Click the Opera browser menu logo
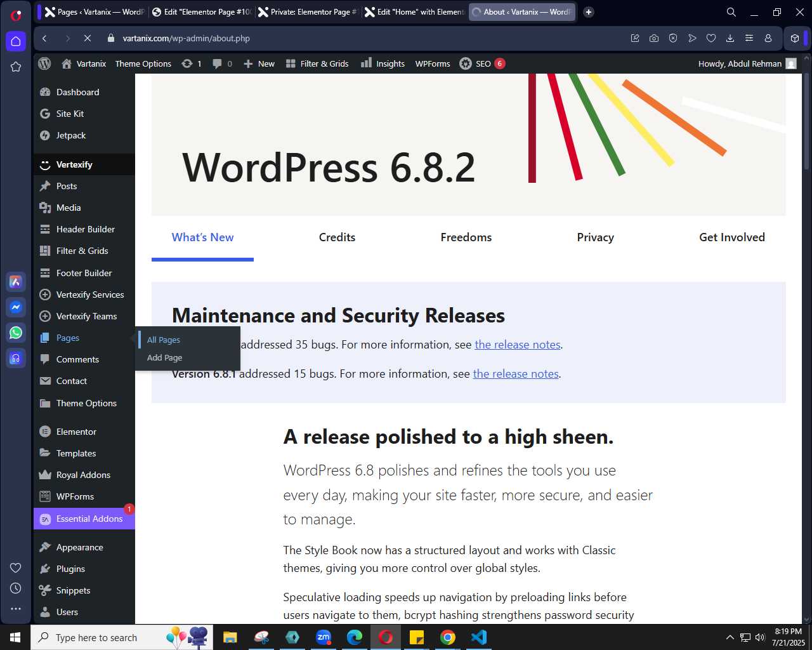 [x=16, y=15]
